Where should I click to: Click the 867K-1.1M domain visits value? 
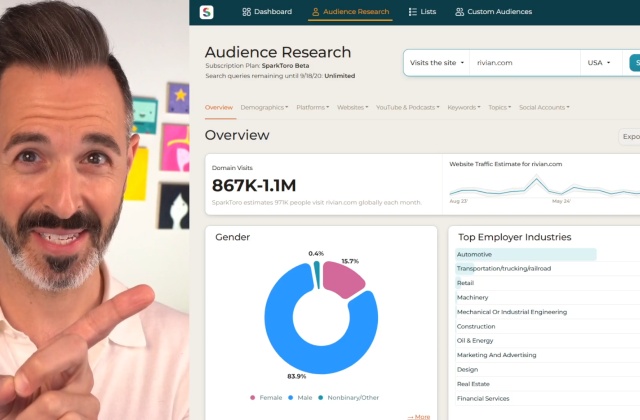click(x=254, y=186)
